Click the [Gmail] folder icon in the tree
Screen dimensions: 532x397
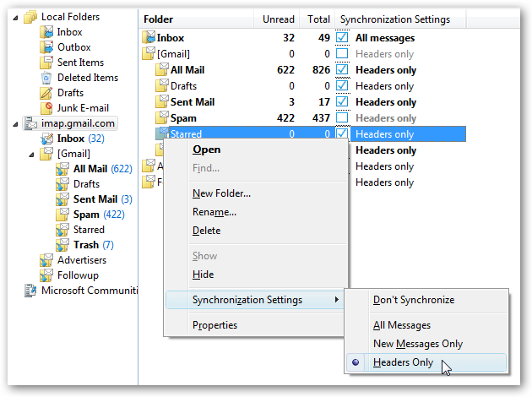(x=46, y=154)
